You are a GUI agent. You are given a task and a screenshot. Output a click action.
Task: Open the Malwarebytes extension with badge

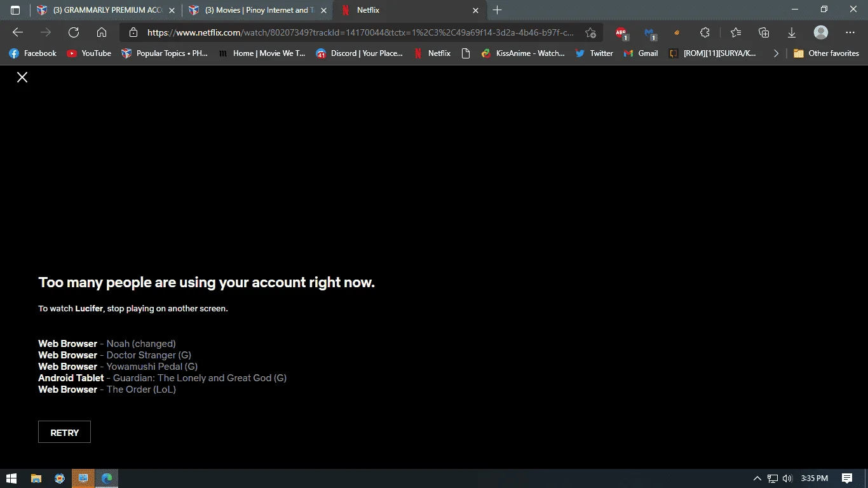click(x=649, y=32)
